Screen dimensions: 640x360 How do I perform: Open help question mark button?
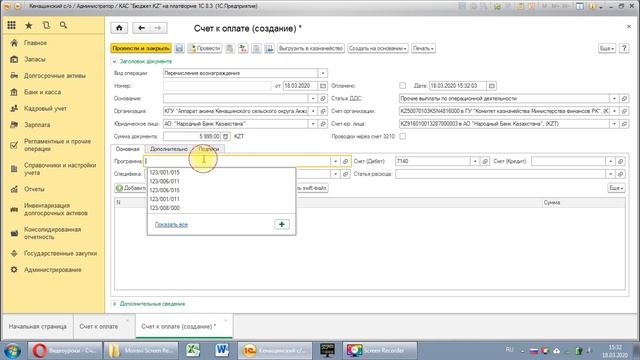tap(624, 48)
